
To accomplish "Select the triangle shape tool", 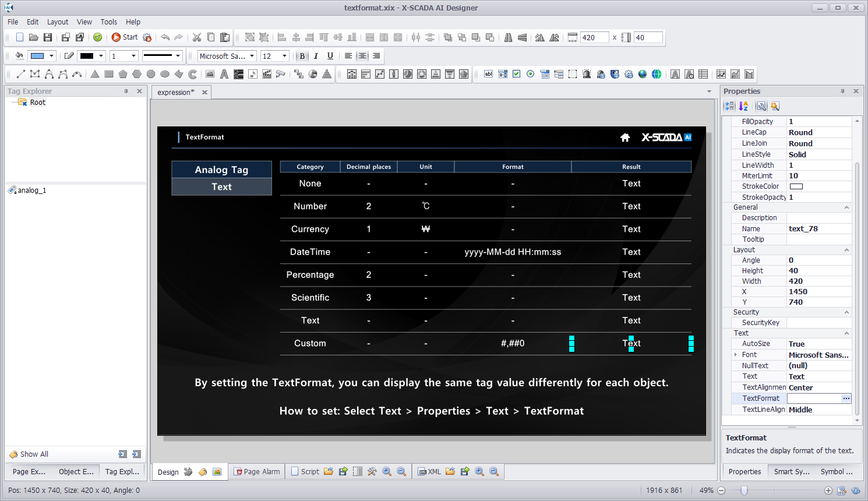I will (x=95, y=74).
